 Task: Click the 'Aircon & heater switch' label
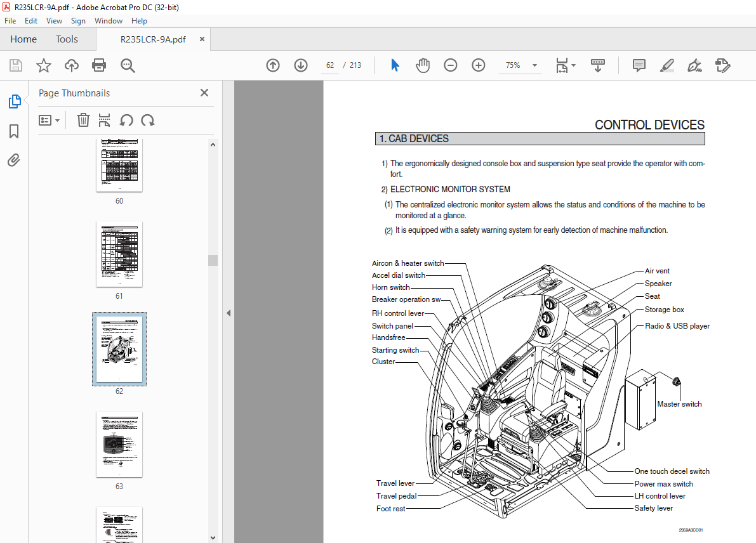tap(408, 263)
